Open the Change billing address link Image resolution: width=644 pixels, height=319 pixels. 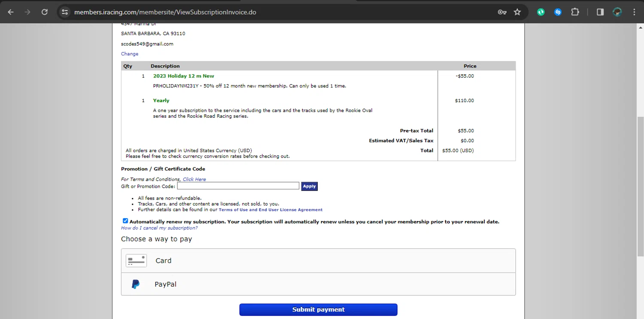point(130,54)
